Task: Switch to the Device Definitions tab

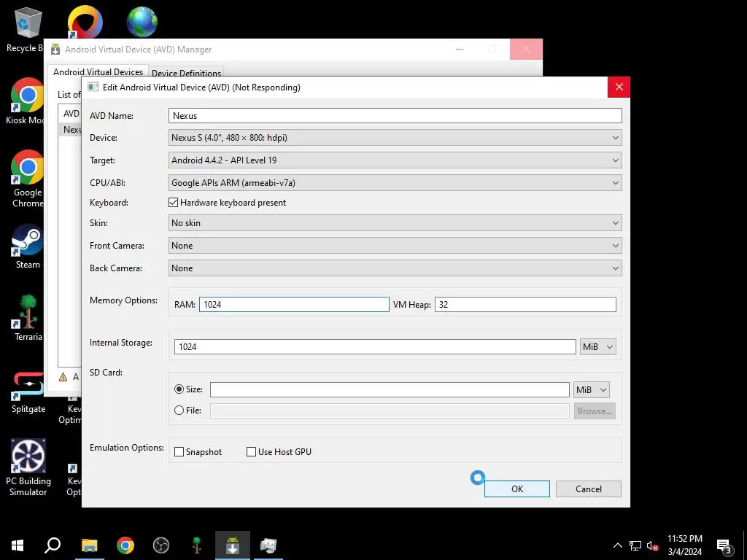Action: (x=186, y=74)
